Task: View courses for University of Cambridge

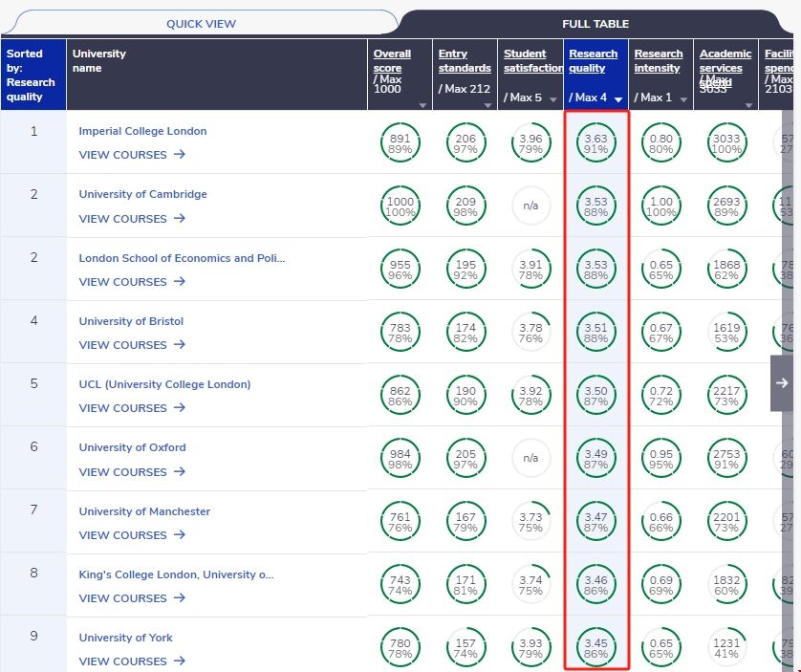Action: (x=132, y=219)
